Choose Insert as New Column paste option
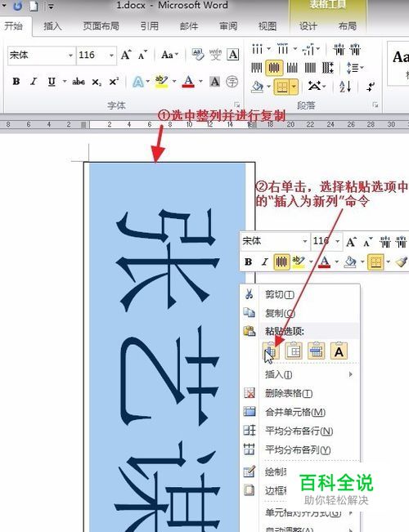Image resolution: width=409 pixels, height=532 pixels. [271, 351]
